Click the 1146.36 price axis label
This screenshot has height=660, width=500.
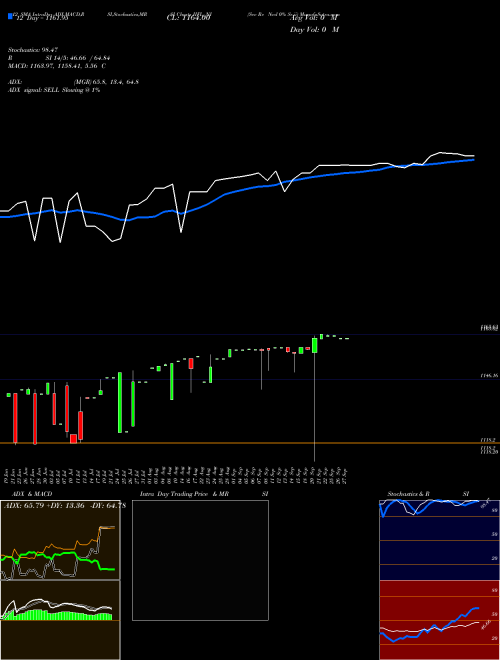[x=489, y=375]
